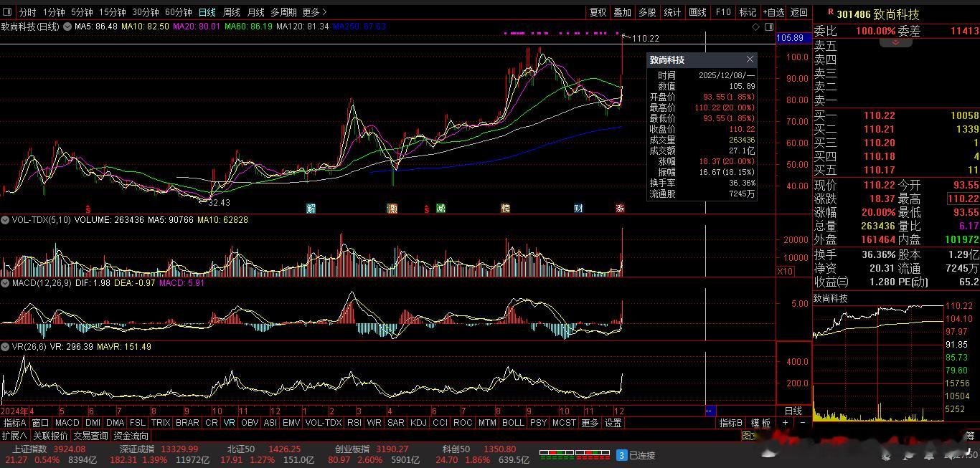The image size is (980, 468).
Task: Click the 财 event marker on chart
Action: tap(578, 209)
